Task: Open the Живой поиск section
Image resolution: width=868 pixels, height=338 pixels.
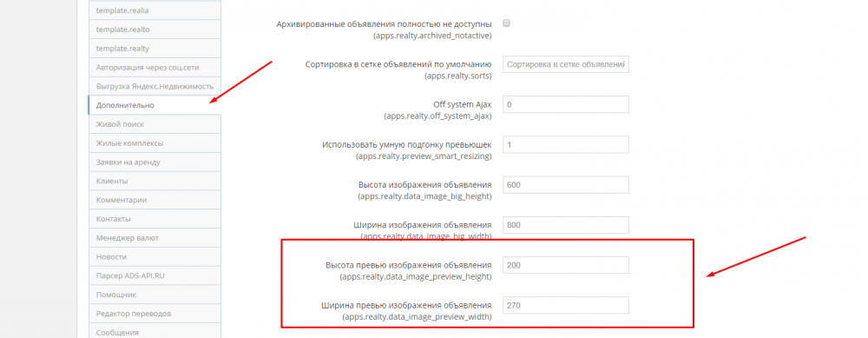Action: pos(155,124)
